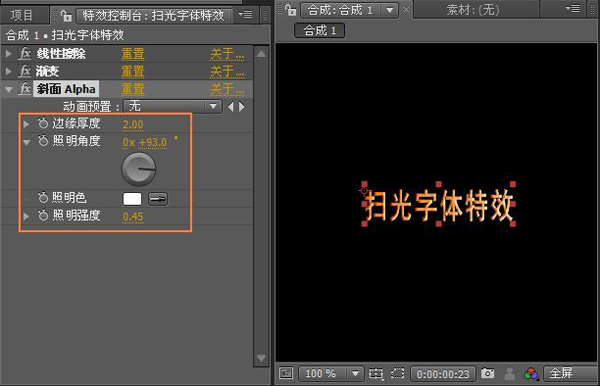The image size is (600, 386).
Task: Open 关于 for 渐变 effect
Action: pos(227,72)
